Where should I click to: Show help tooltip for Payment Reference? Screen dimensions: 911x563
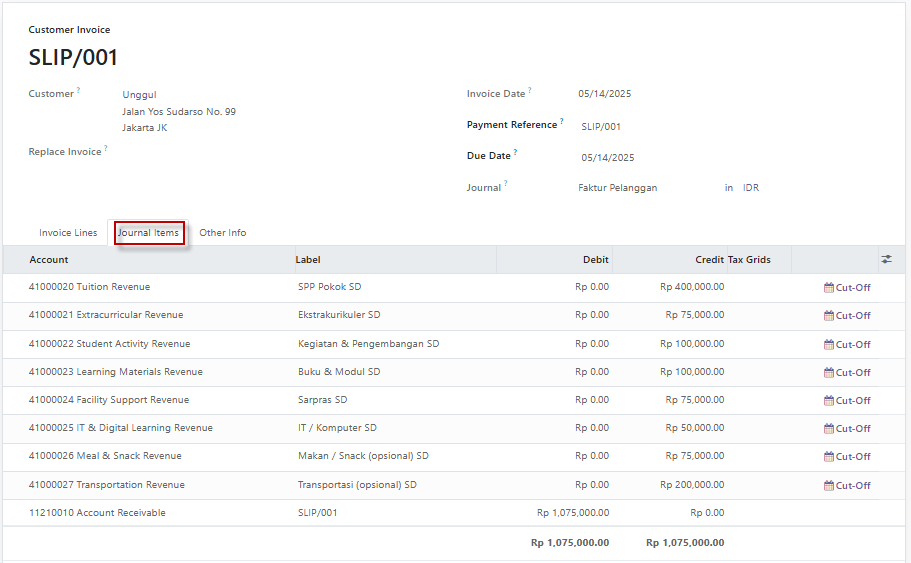(x=562, y=121)
